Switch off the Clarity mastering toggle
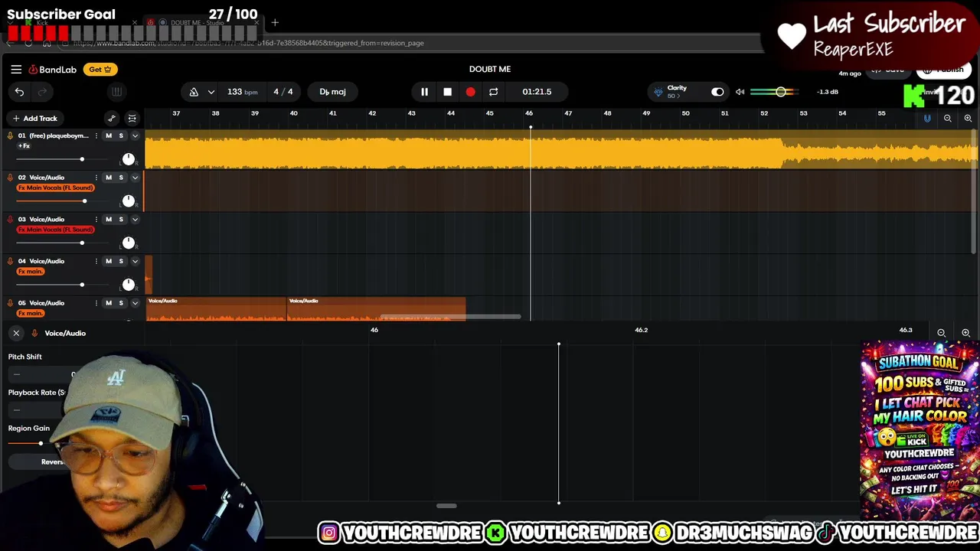 717,92
